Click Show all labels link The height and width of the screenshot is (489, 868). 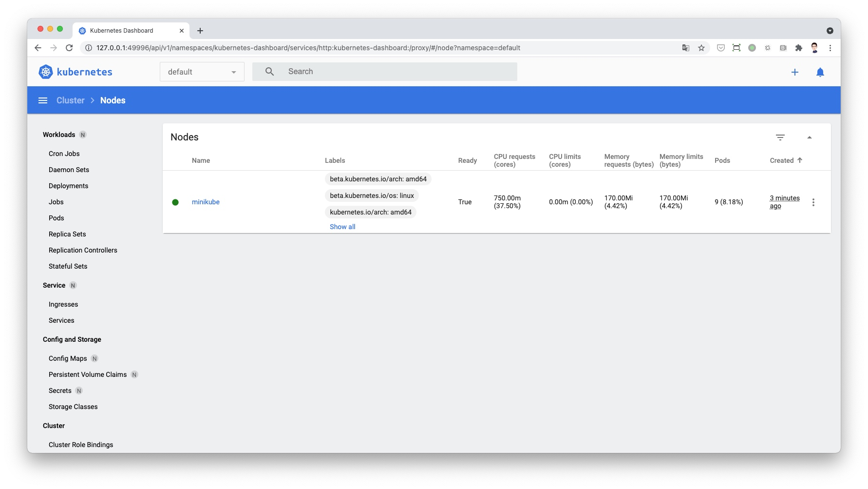(x=342, y=227)
